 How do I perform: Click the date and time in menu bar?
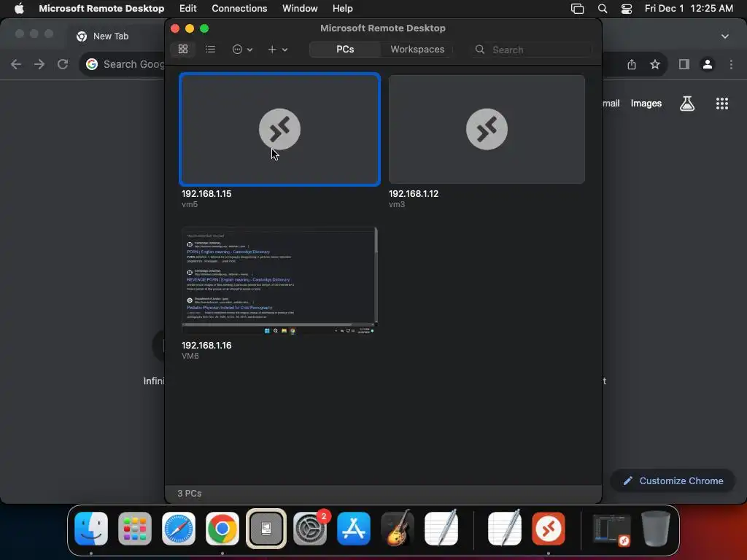pyautogui.click(x=689, y=8)
